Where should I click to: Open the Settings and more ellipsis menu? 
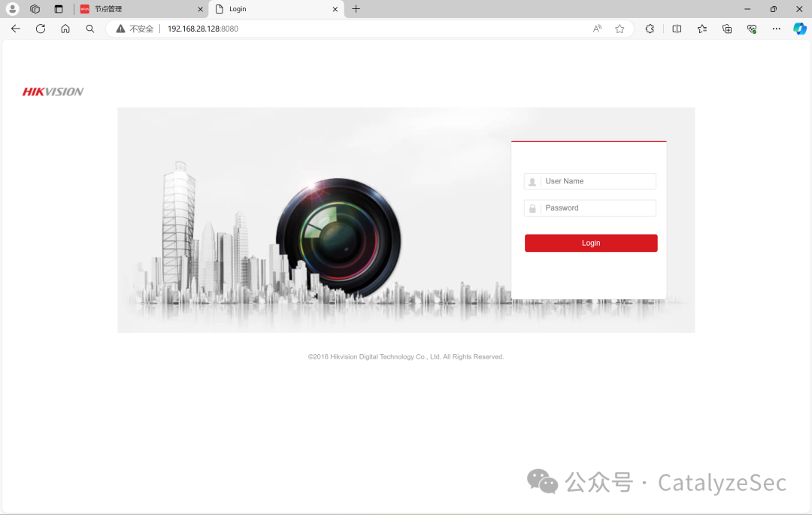pos(776,29)
